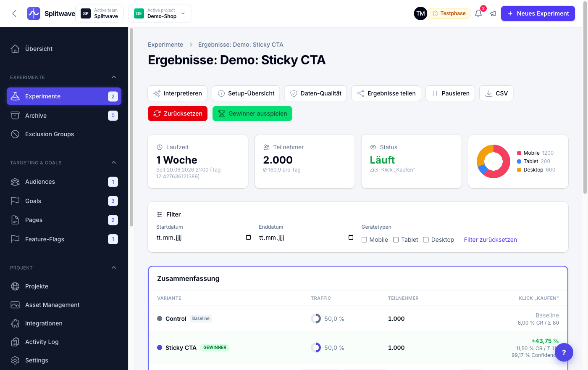
Task: Go to Übersicht in sidebar
Action: pos(64,49)
